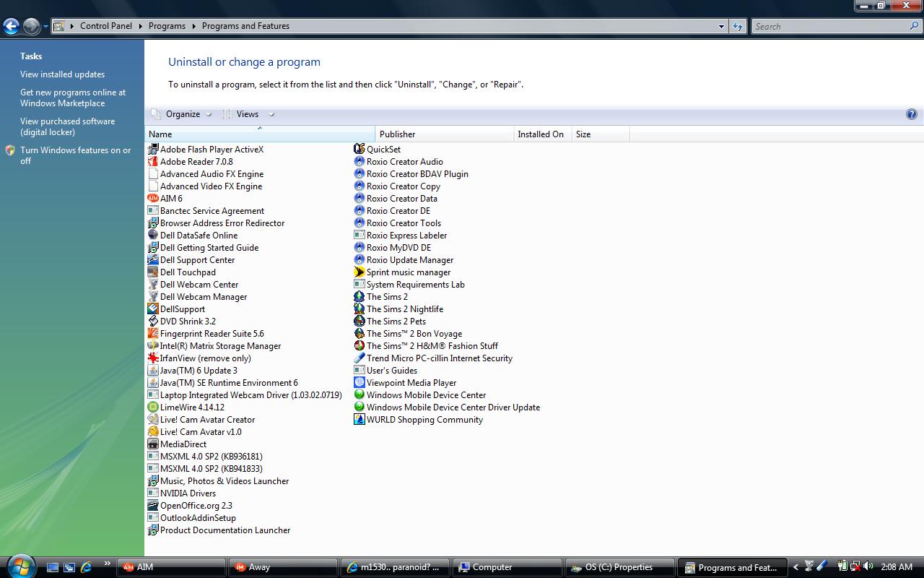Click the Roxio Creator Audio icon
924x578 pixels.
pyautogui.click(x=359, y=162)
